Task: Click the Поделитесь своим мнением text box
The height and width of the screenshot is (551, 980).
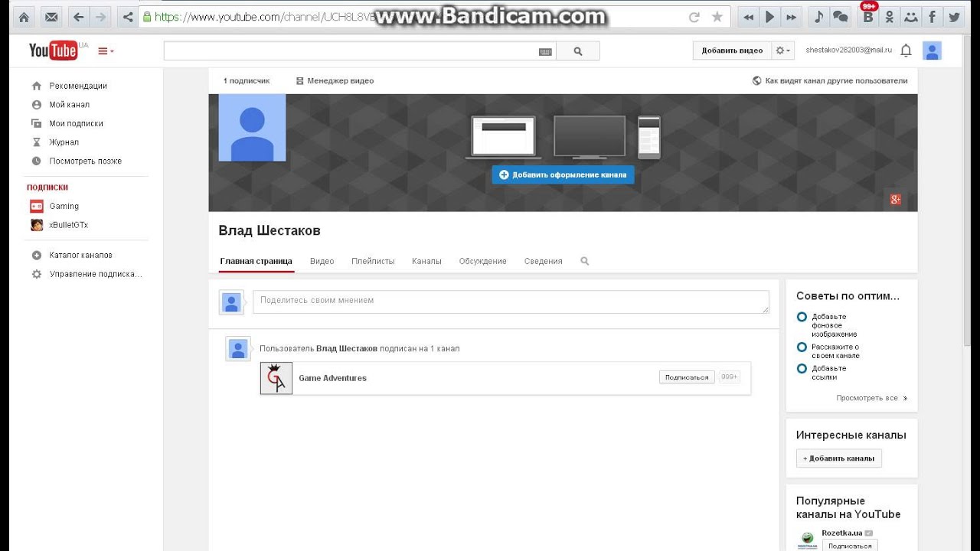Action: click(x=511, y=302)
